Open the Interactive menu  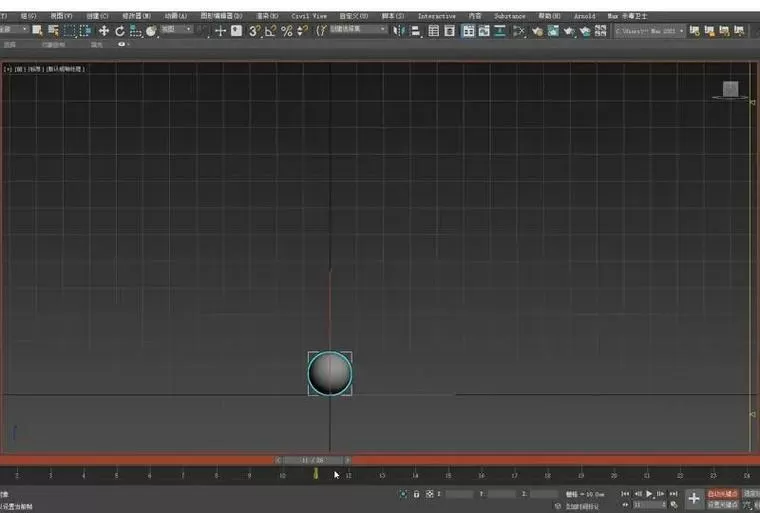(437, 16)
